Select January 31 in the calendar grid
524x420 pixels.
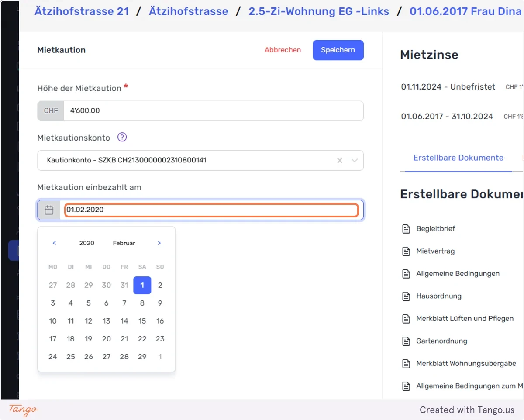point(124,285)
